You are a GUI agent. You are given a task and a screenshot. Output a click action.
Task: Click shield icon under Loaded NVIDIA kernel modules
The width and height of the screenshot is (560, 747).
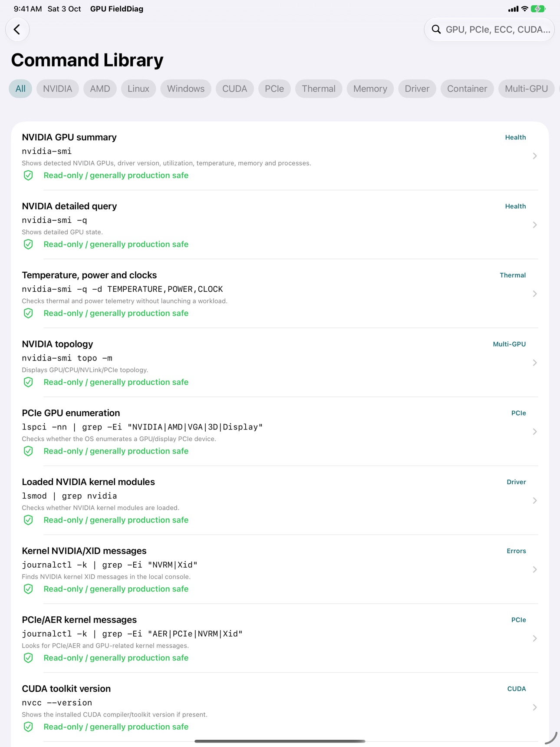pos(28,520)
